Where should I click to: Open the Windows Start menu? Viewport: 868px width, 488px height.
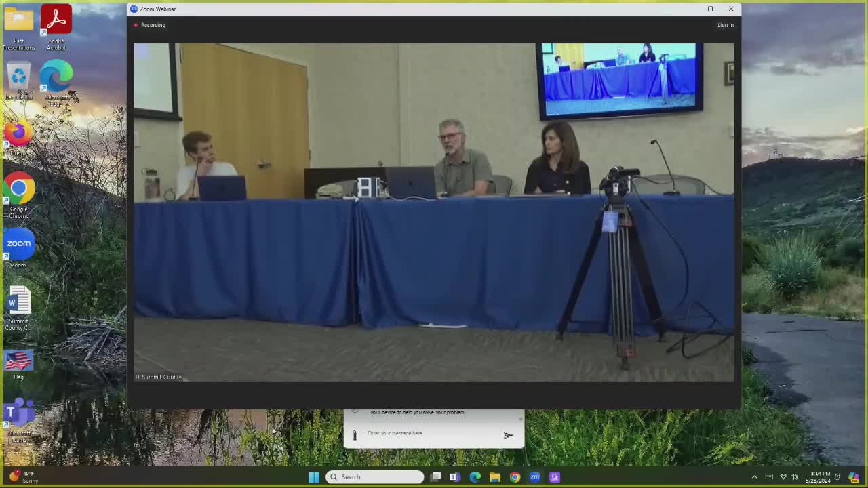[x=314, y=477]
